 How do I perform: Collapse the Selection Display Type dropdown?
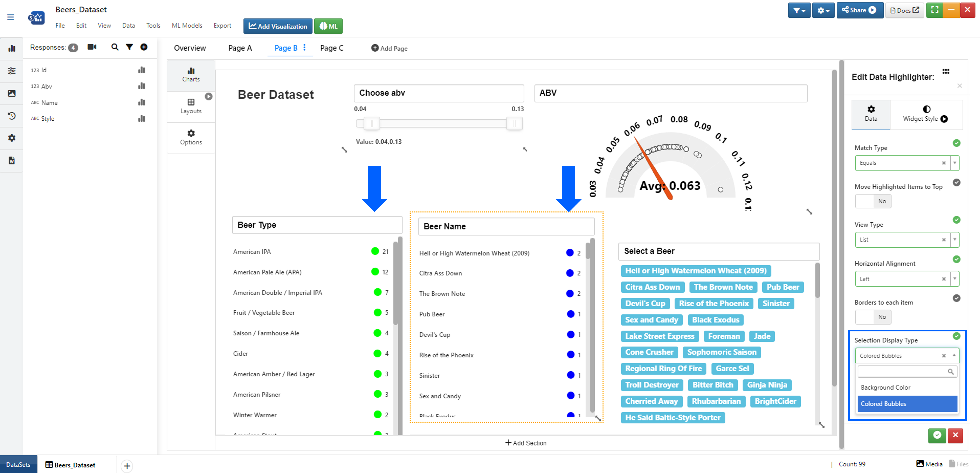click(954, 355)
